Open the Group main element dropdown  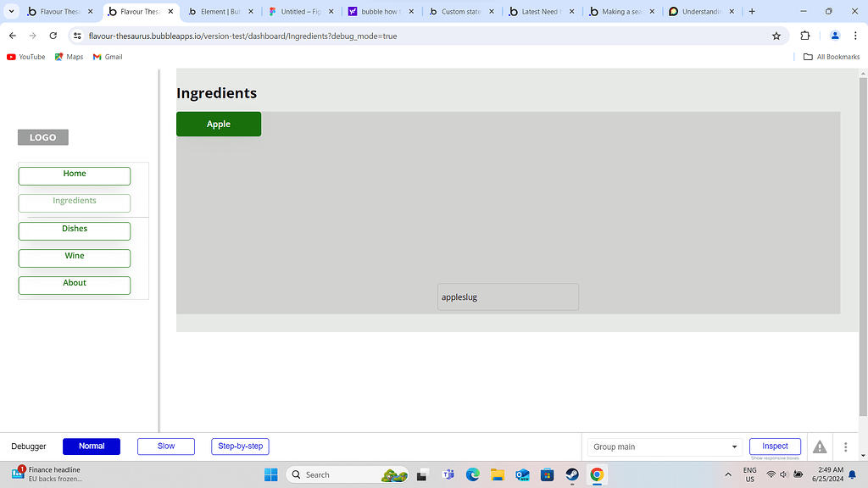664,446
